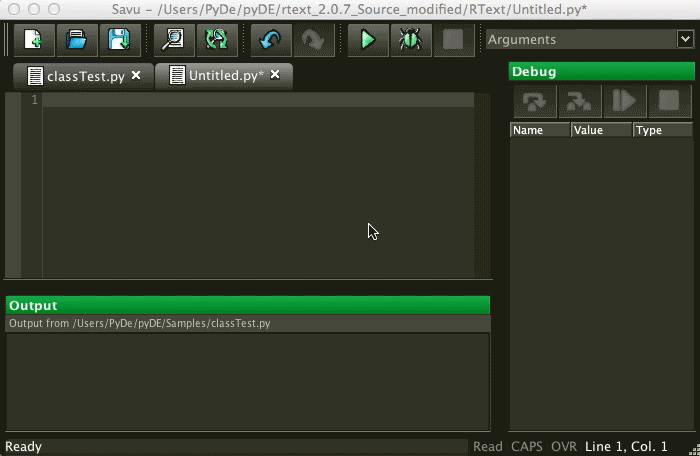Screen dimensions: 700x456
Task: Click the Value column header
Action: coord(600,130)
